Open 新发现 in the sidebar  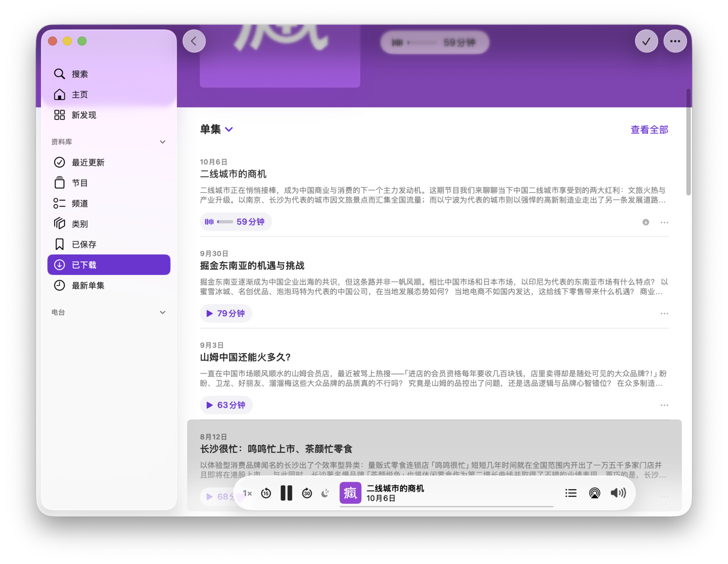(x=84, y=115)
